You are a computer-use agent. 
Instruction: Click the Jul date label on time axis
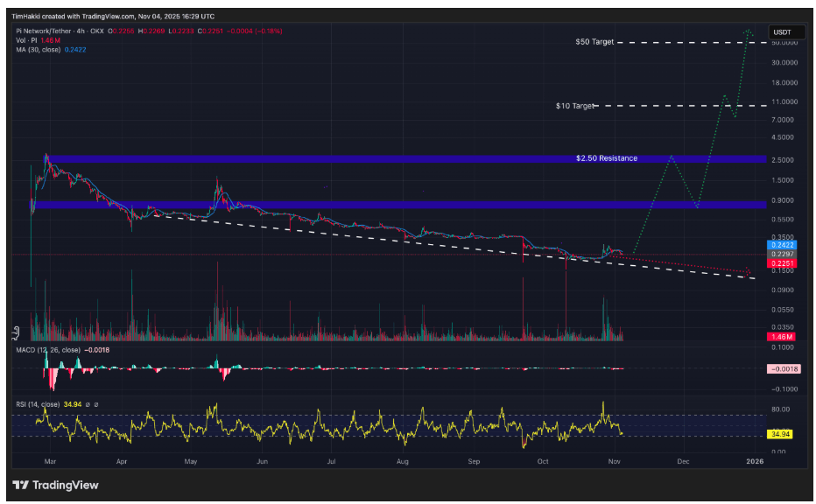point(331,461)
